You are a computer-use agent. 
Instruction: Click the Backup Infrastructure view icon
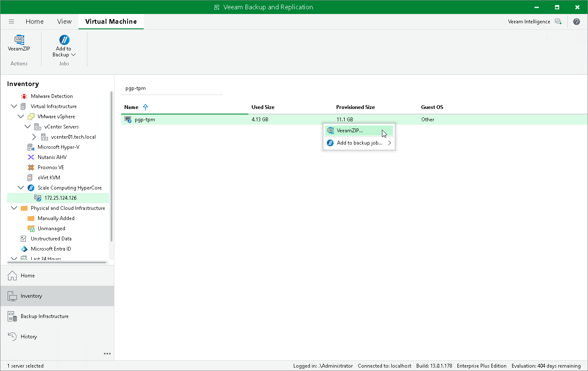click(12, 316)
